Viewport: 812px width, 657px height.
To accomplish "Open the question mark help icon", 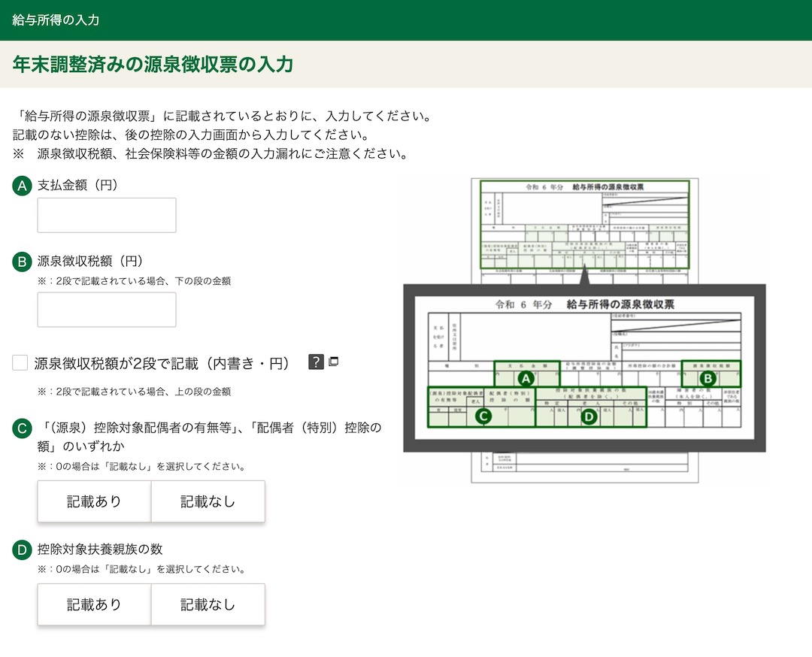I will click(x=316, y=362).
